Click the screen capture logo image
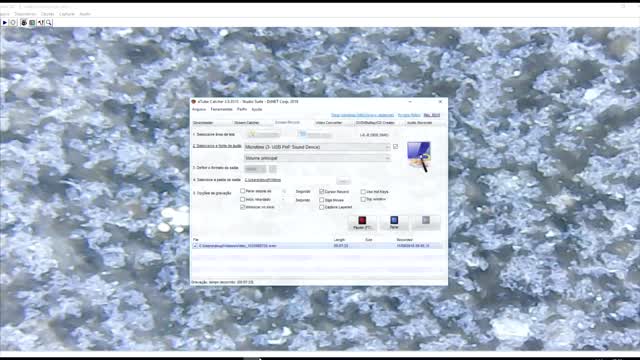The height and width of the screenshot is (360, 640). (419, 156)
